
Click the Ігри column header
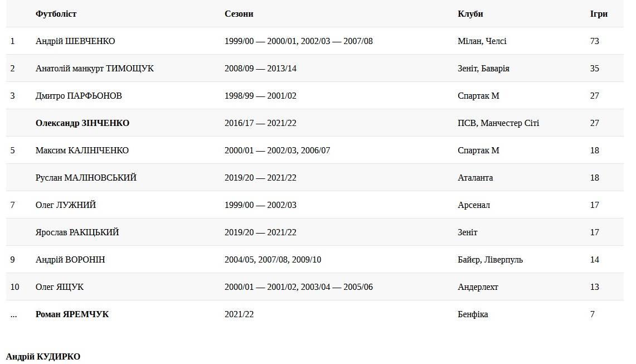click(x=599, y=14)
